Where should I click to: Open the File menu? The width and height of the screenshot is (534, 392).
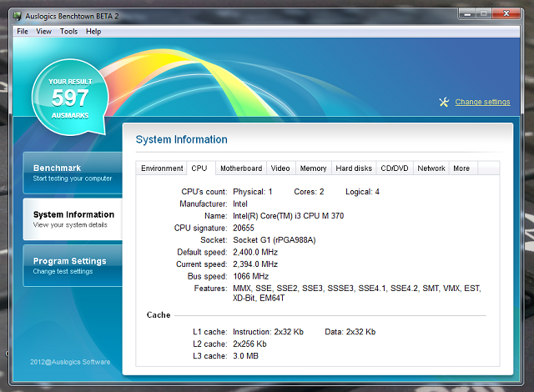coord(23,32)
